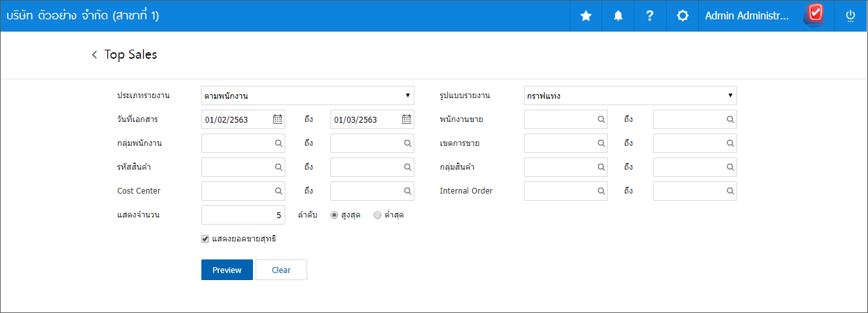Click the red checkmark app logo
Screen dimensions: 868x313
pos(816,14)
